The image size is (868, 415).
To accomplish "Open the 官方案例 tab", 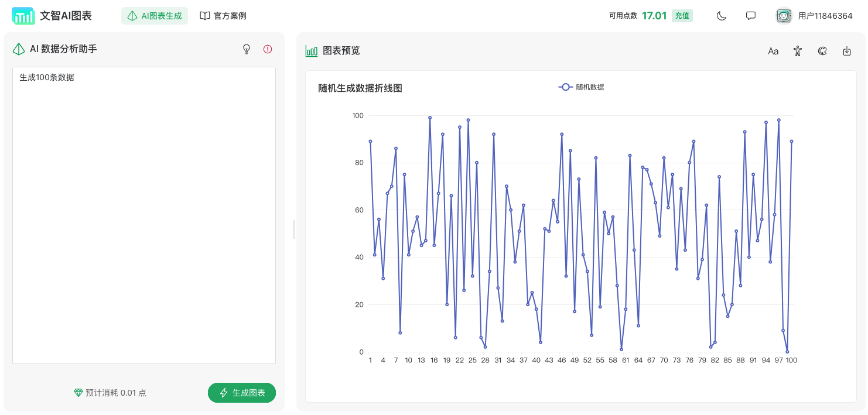I will (223, 16).
